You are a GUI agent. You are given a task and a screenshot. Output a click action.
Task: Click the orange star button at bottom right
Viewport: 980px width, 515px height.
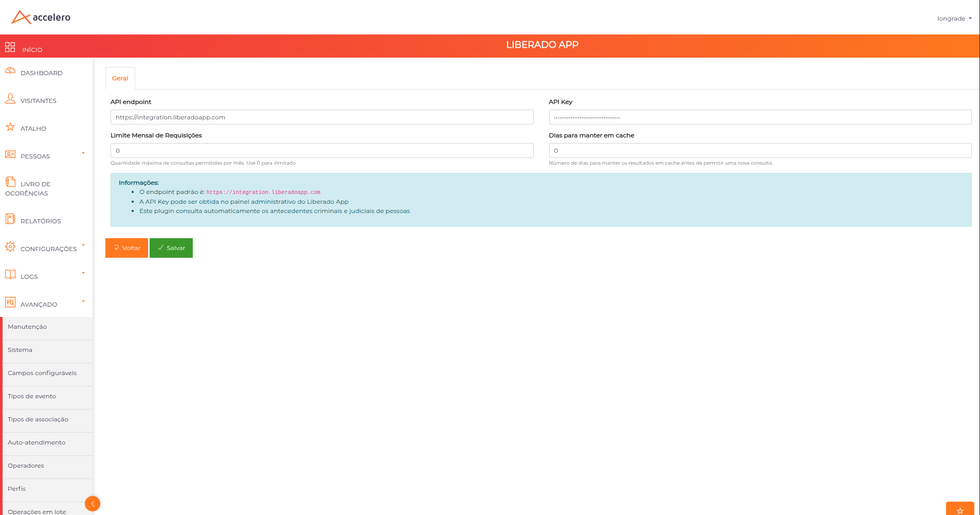point(960,509)
